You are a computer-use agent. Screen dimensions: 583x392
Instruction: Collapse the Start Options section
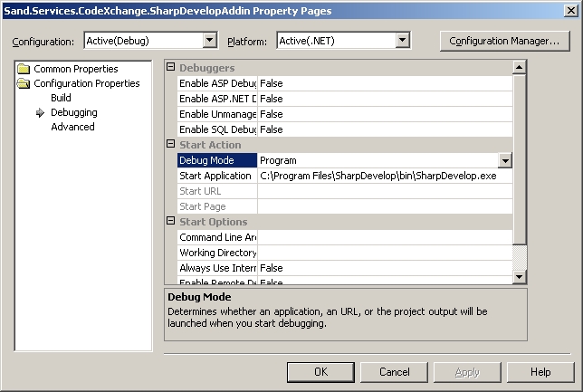pyautogui.click(x=171, y=221)
